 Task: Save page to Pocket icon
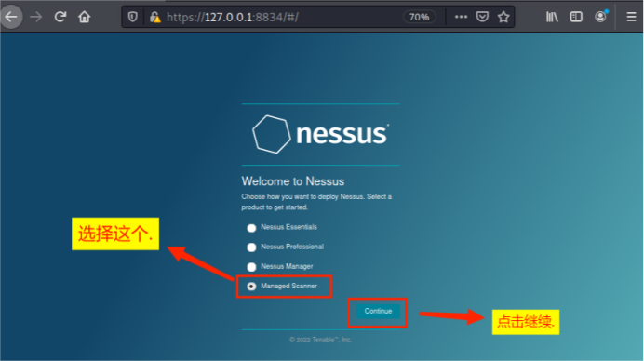click(482, 17)
